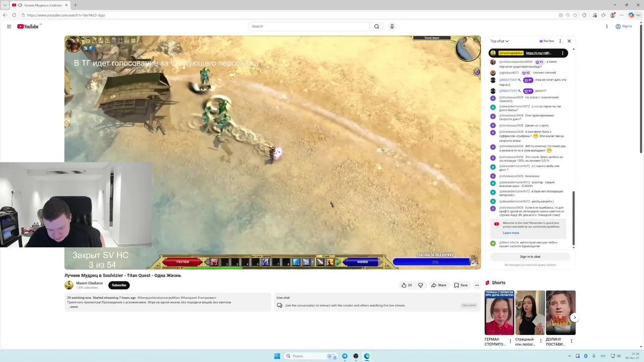Open the tab actions dropdown at far left

(x=5, y=5)
